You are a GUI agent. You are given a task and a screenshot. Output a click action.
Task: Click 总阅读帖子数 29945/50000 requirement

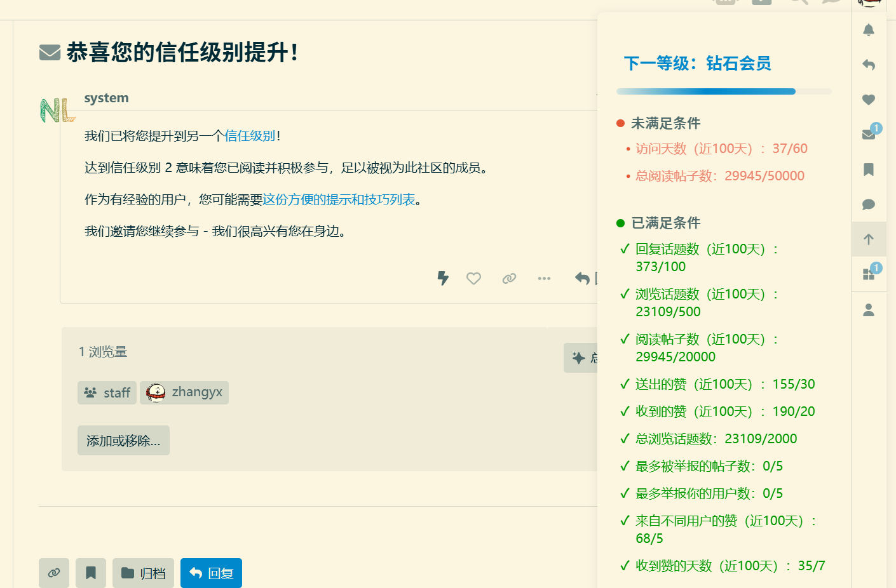[720, 176]
